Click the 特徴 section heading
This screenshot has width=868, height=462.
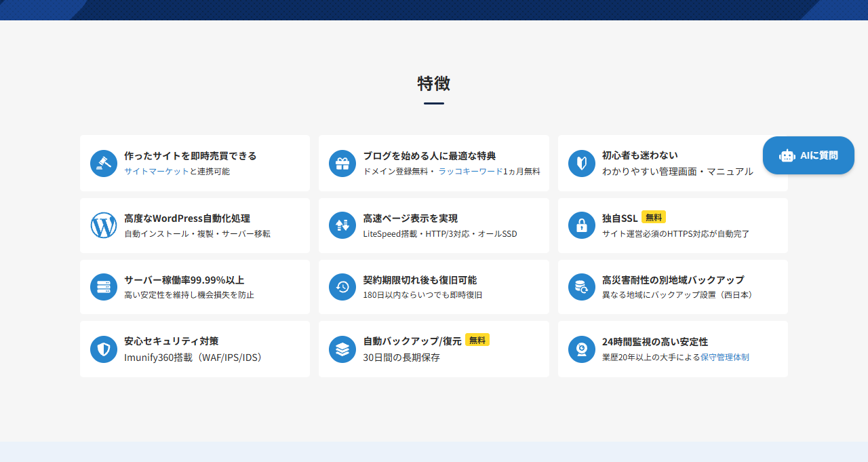tap(434, 84)
